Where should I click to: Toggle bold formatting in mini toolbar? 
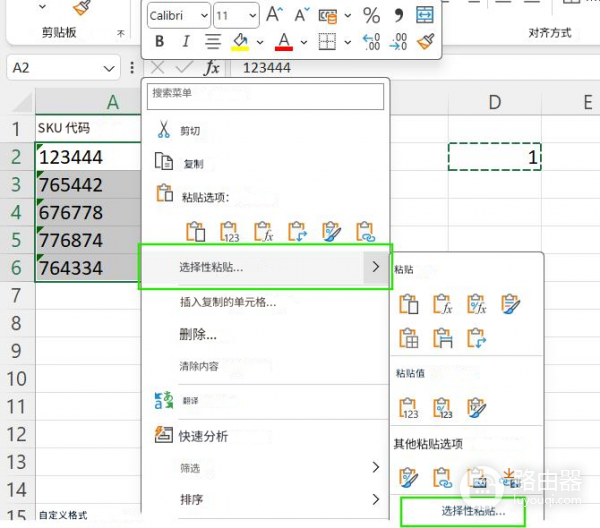[x=160, y=41]
